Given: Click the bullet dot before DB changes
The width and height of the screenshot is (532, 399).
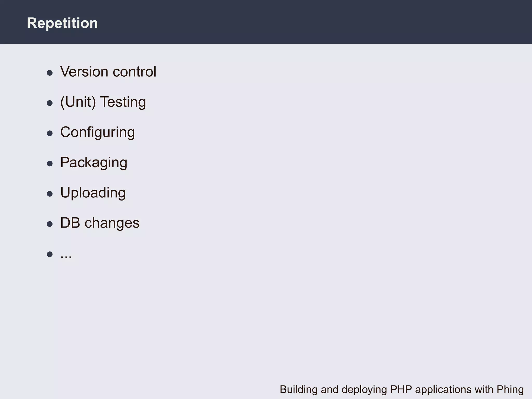Looking at the screenshot, I should click(50, 224).
